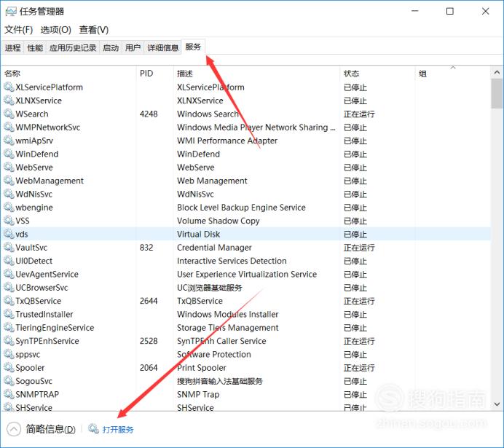This screenshot has height=448, width=504.
Task: Click the gear icon beside WSearch
Action: click(9, 114)
